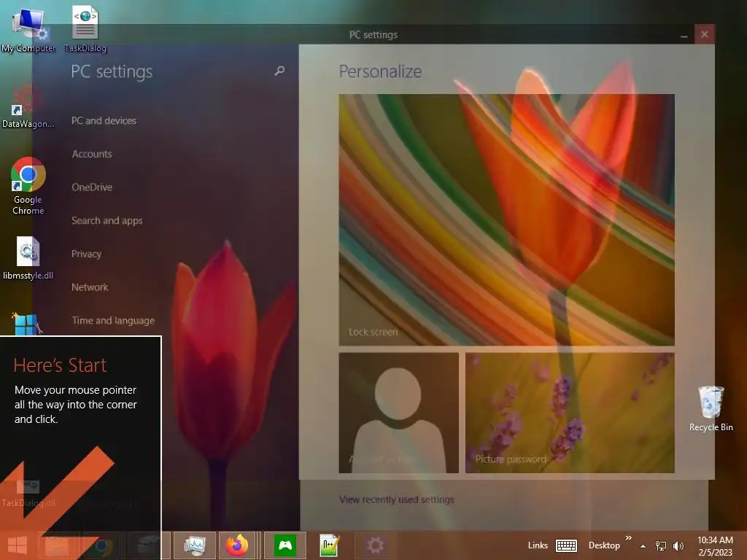Image resolution: width=747 pixels, height=560 pixels.
Task: Go to the Accounts settings category
Action: (x=92, y=154)
